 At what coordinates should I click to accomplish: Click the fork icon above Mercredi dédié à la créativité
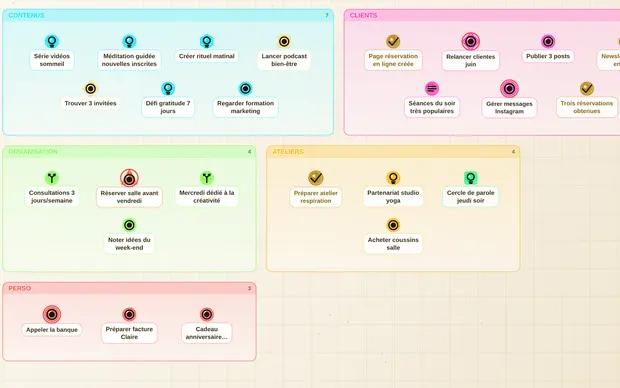[x=207, y=178]
